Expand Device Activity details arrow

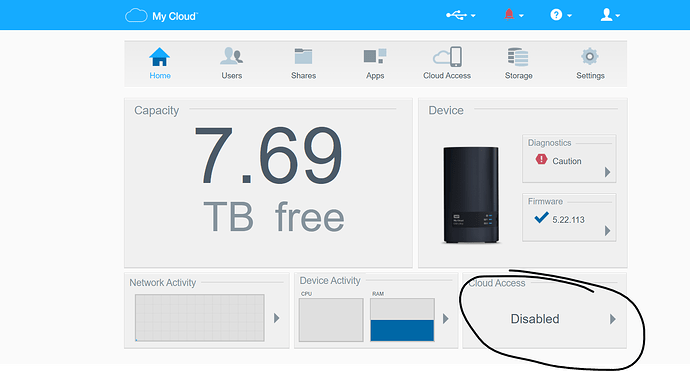[x=445, y=318]
